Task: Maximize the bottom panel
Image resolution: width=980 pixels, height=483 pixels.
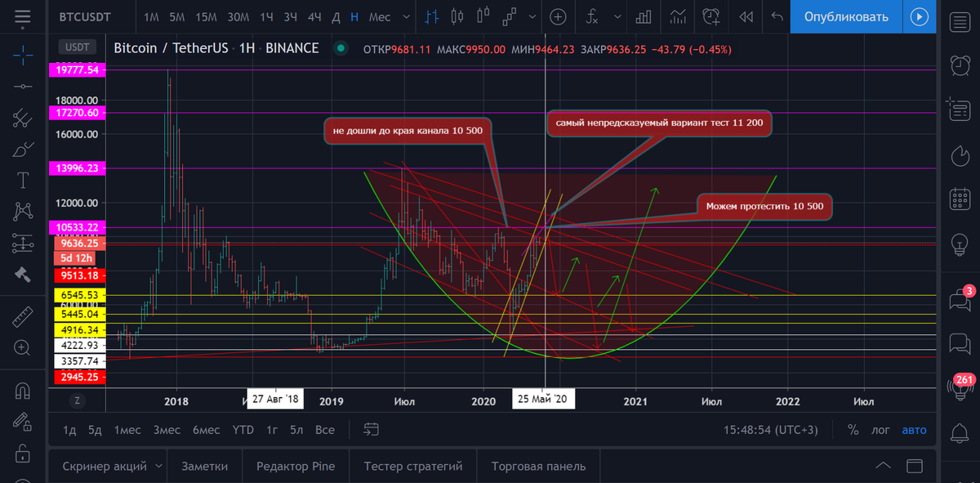Action: click(x=915, y=466)
